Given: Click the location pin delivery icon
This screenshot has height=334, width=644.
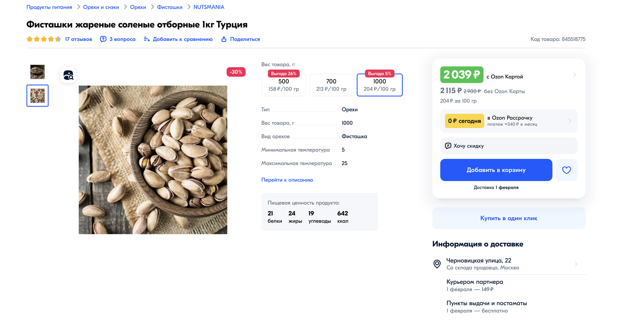Looking at the screenshot, I should [437, 264].
